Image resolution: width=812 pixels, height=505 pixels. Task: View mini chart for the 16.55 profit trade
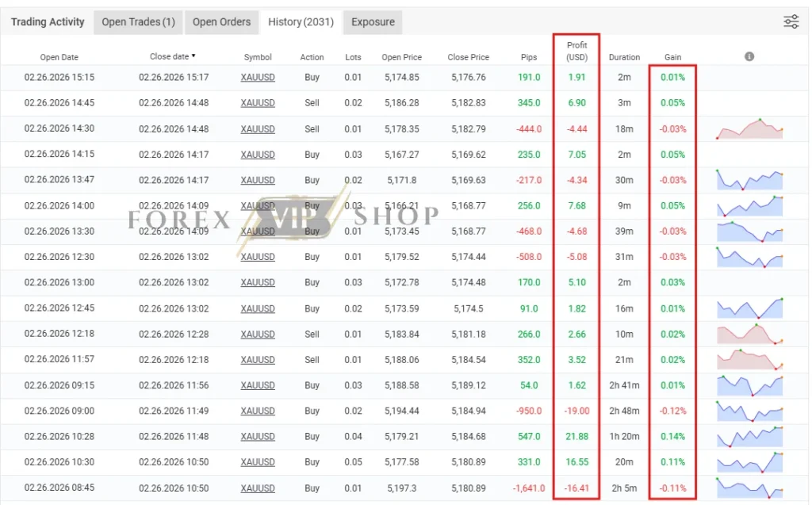pyautogui.click(x=749, y=462)
